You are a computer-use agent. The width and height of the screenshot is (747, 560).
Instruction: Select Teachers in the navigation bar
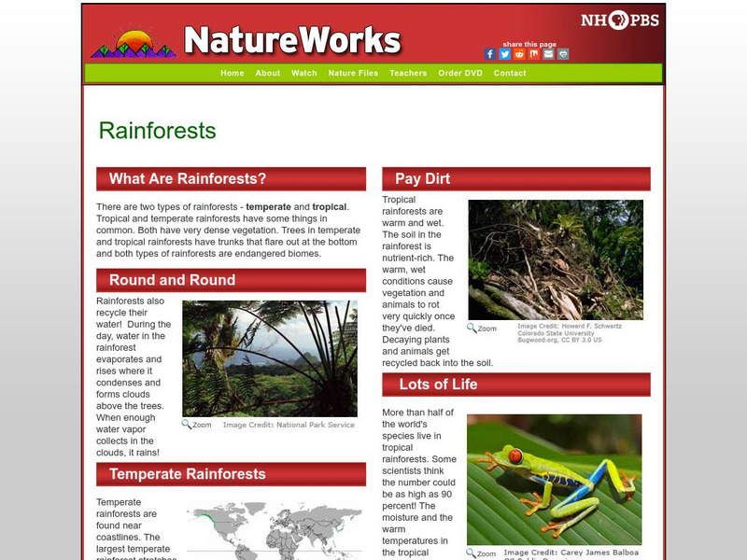408,73
